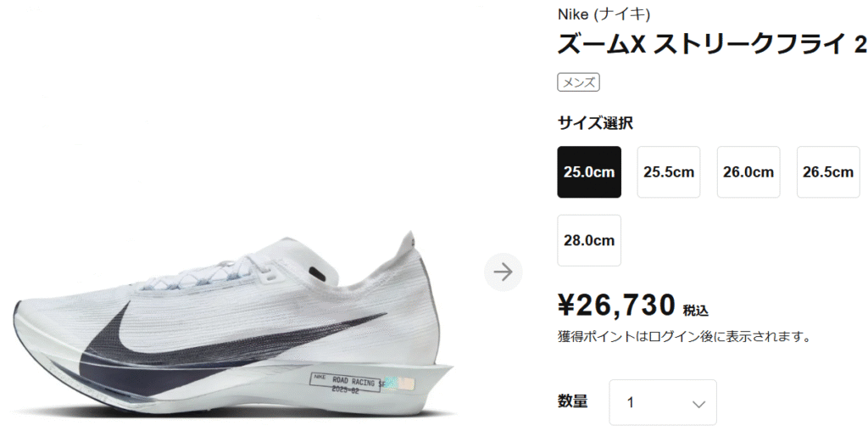Select size 26.5cm
This screenshot has height=437, width=868.
[828, 171]
